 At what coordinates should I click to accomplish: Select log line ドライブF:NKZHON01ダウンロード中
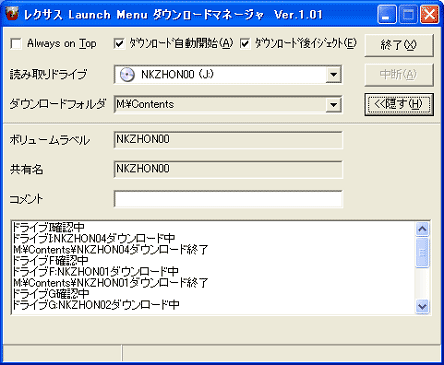pyautogui.click(x=96, y=271)
